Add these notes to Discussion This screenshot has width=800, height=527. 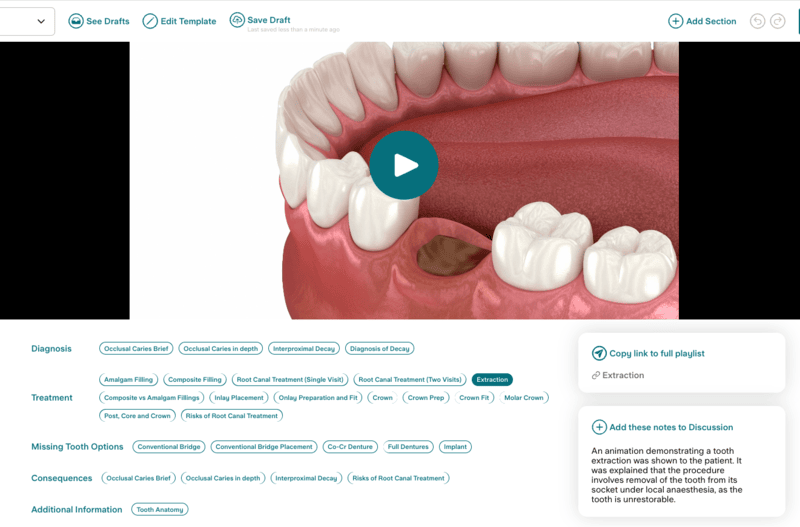[x=671, y=427]
